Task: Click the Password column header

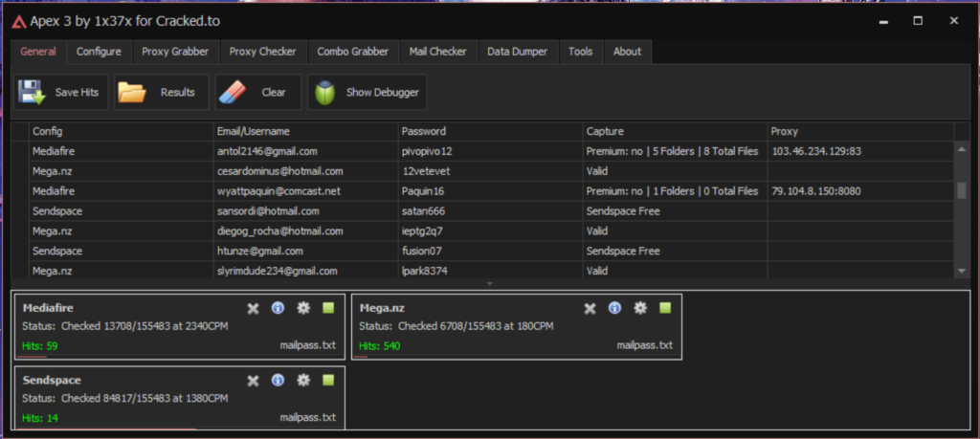Action: [x=490, y=132]
